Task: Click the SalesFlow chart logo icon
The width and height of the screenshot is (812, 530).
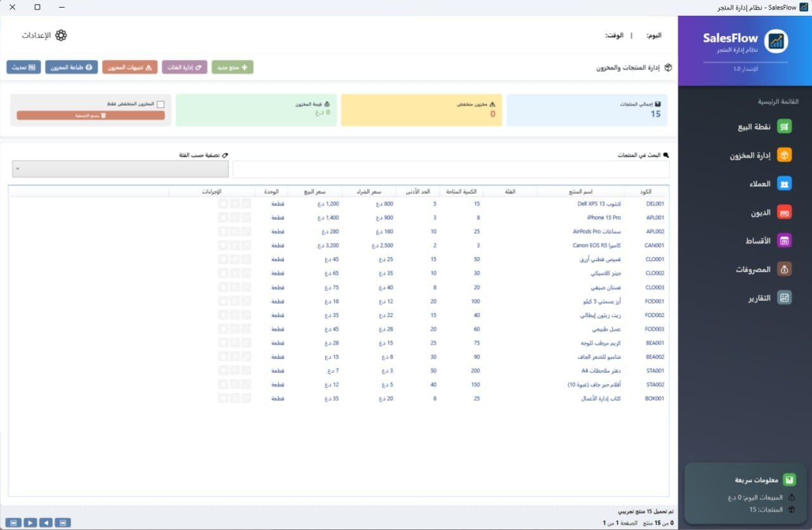Action: (776, 42)
